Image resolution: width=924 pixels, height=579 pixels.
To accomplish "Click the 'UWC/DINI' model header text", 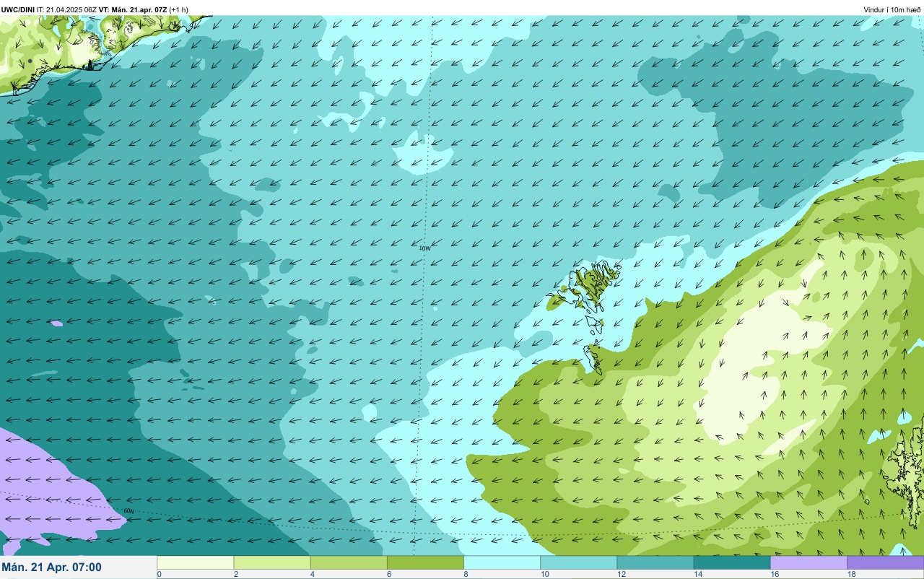I will 18,9.
